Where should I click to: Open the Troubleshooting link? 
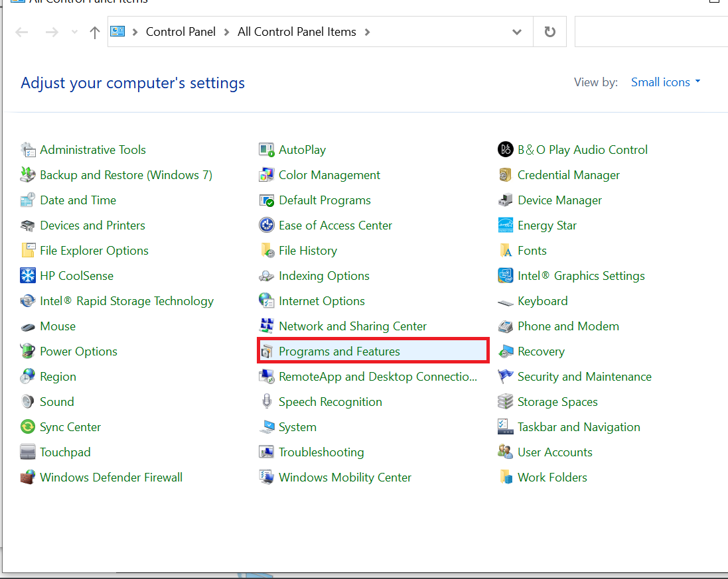point(321,452)
